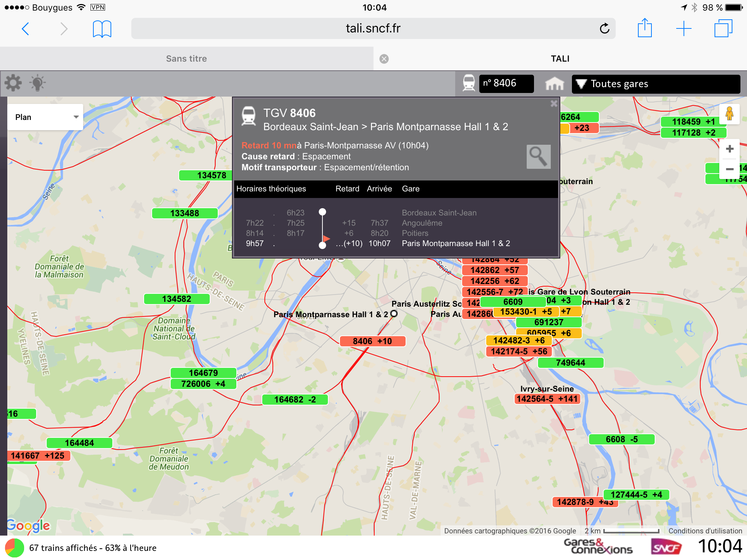Image resolution: width=747 pixels, height=560 pixels.
Task: Select train marker 691237
Action: 549,322
